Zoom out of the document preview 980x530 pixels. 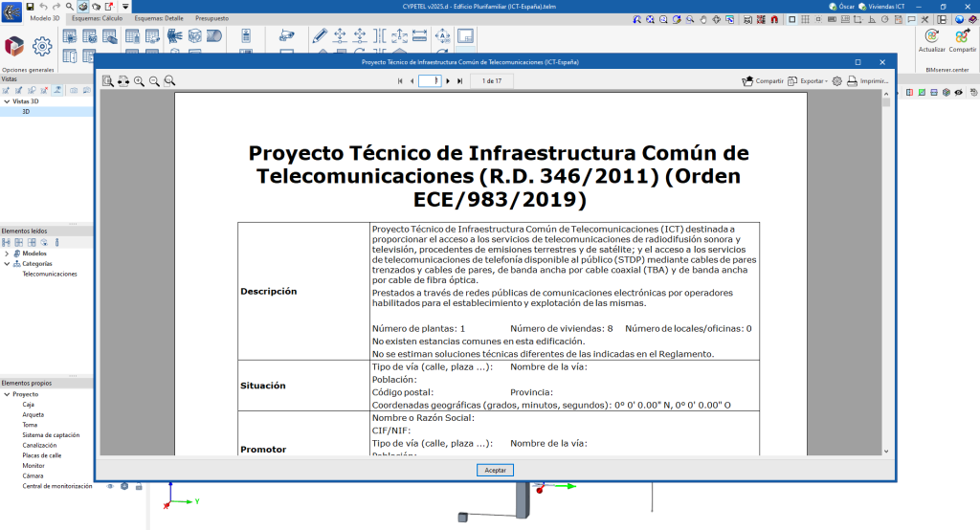(154, 81)
